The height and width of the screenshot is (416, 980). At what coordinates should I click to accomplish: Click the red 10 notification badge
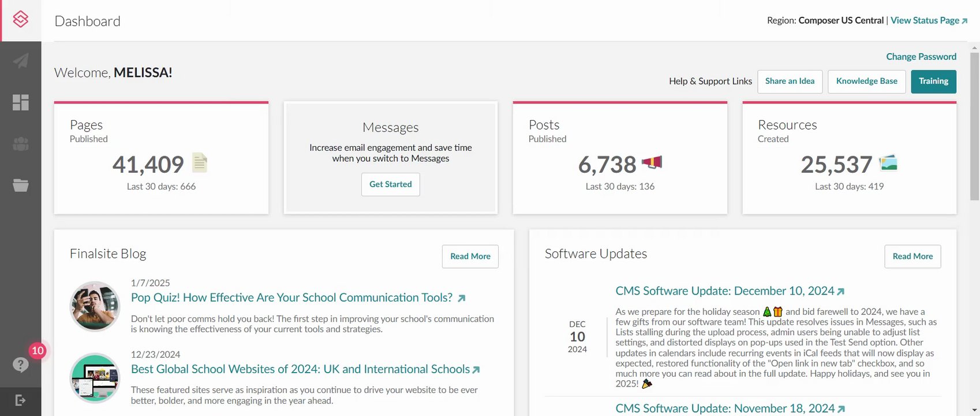[x=38, y=351]
